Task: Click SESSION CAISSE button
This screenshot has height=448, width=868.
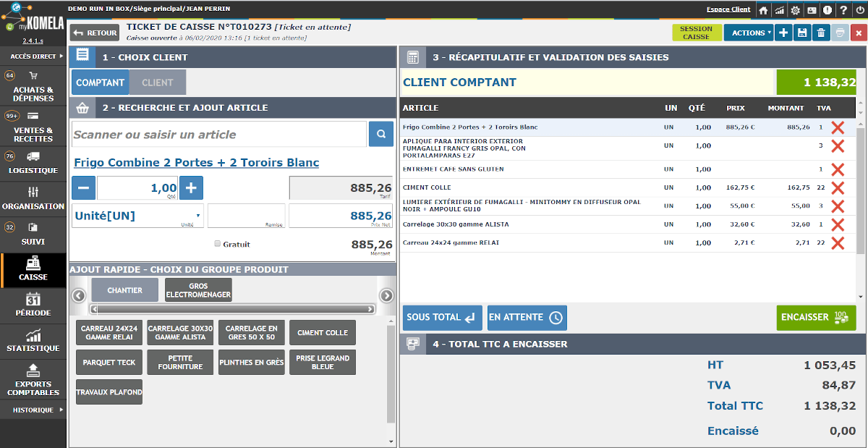Action: pyautogui.click(x=697, y=33)
